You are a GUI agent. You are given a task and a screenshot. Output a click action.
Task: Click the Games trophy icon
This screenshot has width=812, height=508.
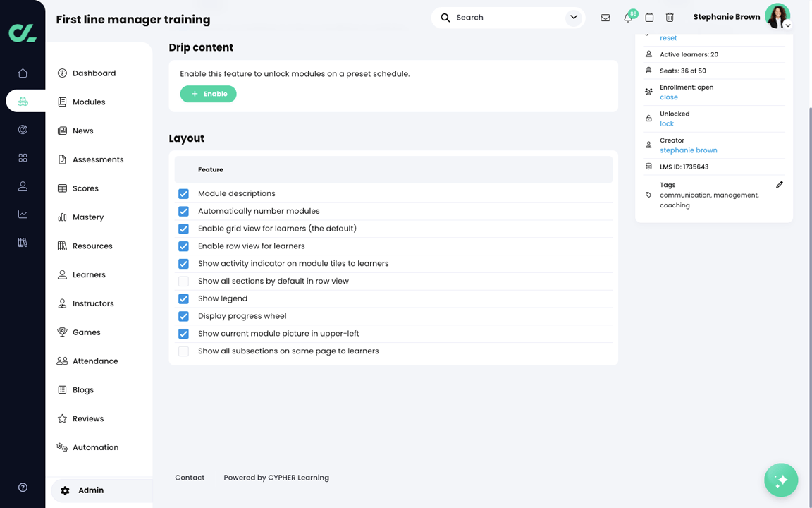(62, 332)
